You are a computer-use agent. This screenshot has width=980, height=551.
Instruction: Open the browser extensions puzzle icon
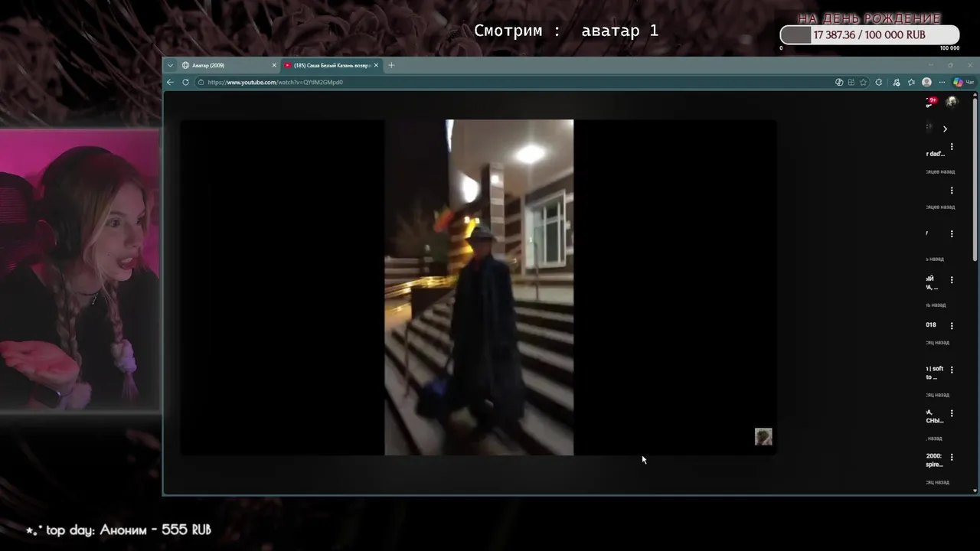pyautogui.click(x=879, y=82)
